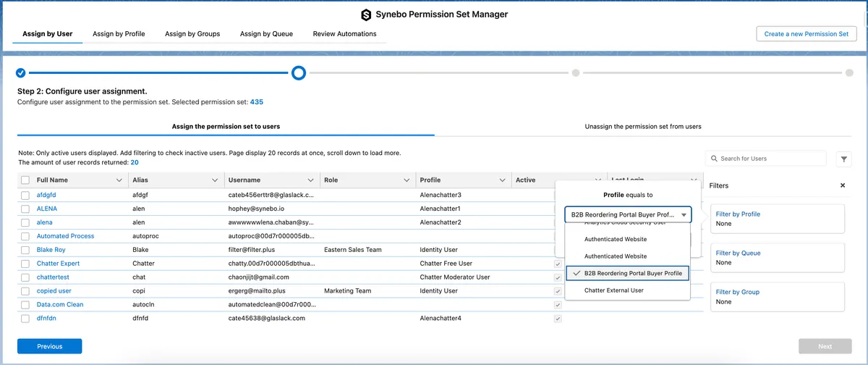
Task: Click Active checkbox in copied user row
Action: (558, 291)
